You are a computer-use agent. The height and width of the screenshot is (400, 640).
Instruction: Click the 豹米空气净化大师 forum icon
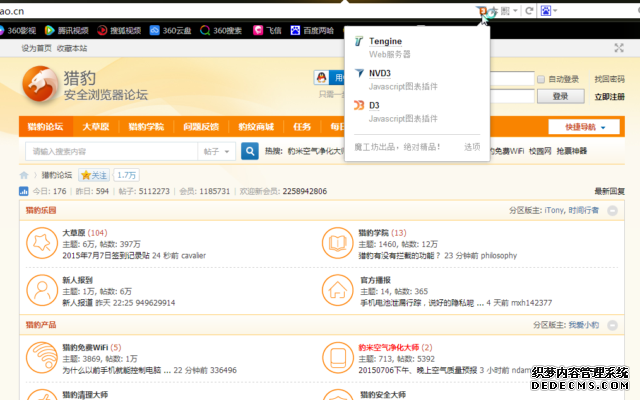[x=338, y=358]
